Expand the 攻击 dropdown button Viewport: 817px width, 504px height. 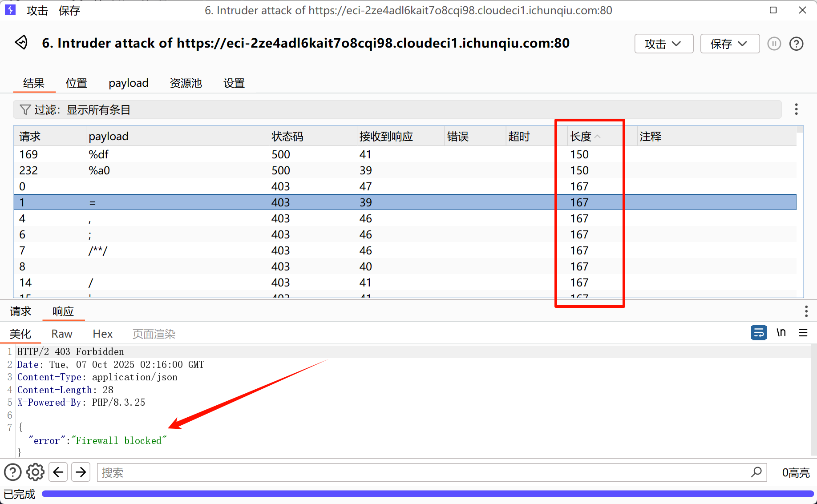(x=663, y=44)
